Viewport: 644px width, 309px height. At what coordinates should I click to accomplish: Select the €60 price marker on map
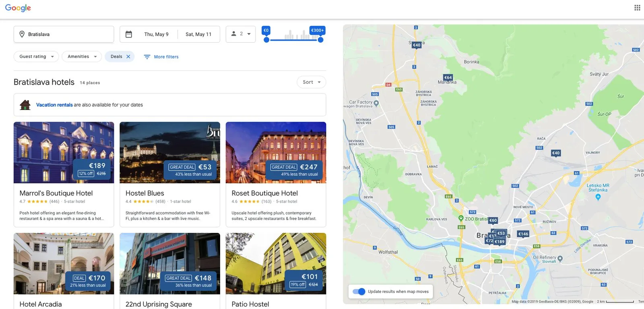(x=493, y=220)
